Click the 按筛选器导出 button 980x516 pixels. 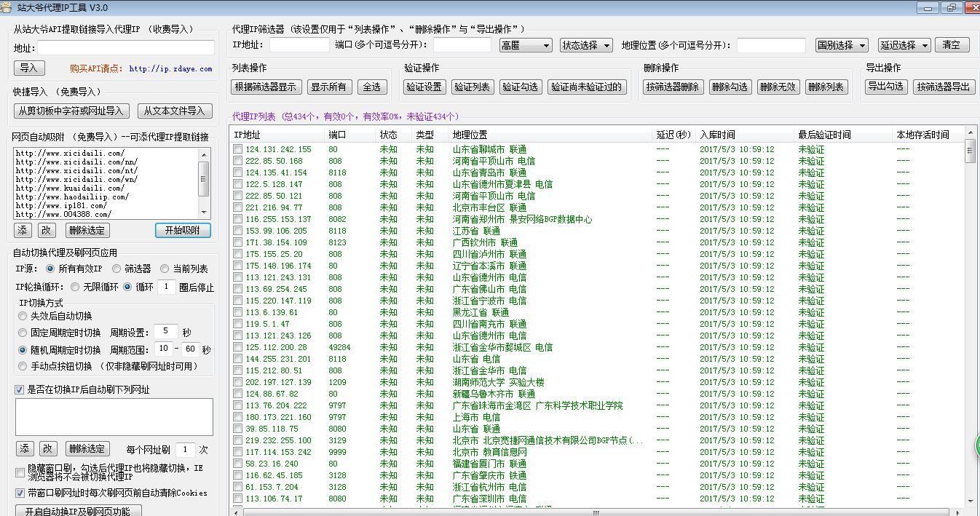pos(944,87)
